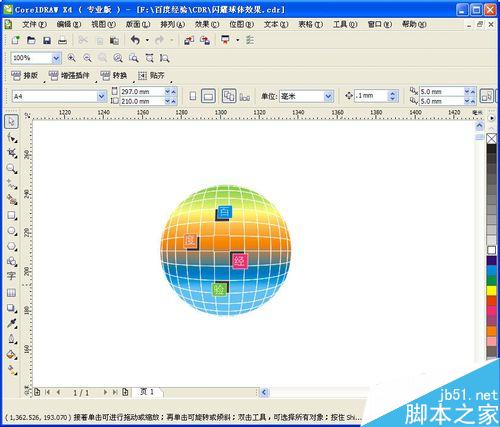Pick the Zoom tool in the toolbox
500x427 pixels.
[x=12, y=169]
